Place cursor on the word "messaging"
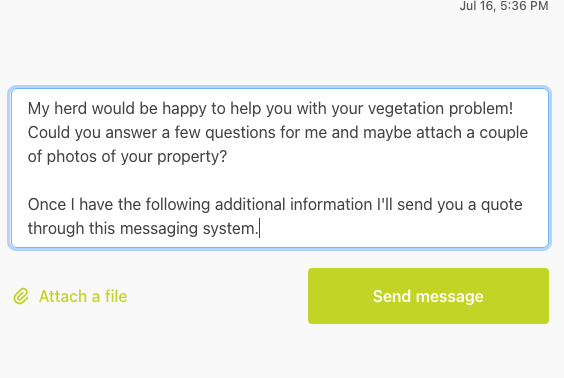564x378 pixels. pos(159,229)
